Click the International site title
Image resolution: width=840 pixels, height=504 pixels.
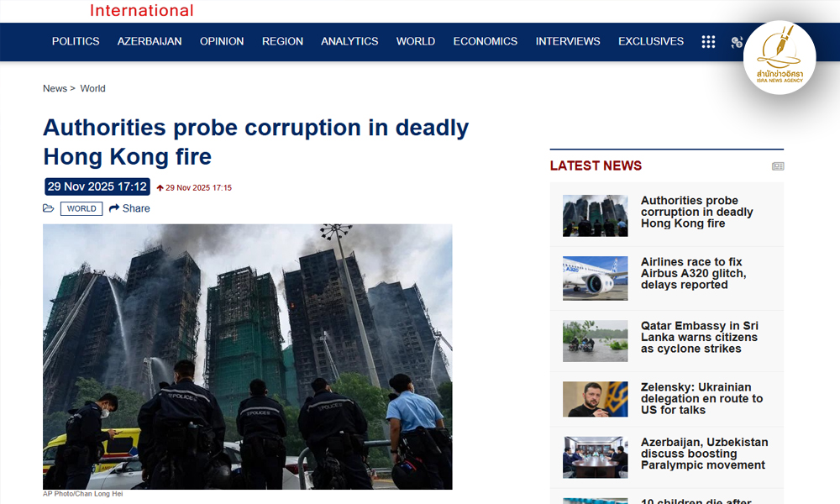[x=141, y=10]
